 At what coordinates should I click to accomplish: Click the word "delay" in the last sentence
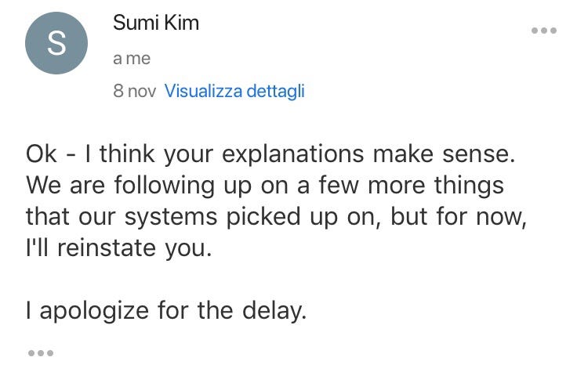(x=272, y=312)
